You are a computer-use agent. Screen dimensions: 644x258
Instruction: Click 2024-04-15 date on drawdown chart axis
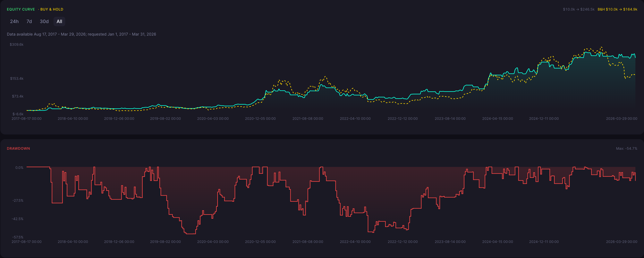pos(497,242)
